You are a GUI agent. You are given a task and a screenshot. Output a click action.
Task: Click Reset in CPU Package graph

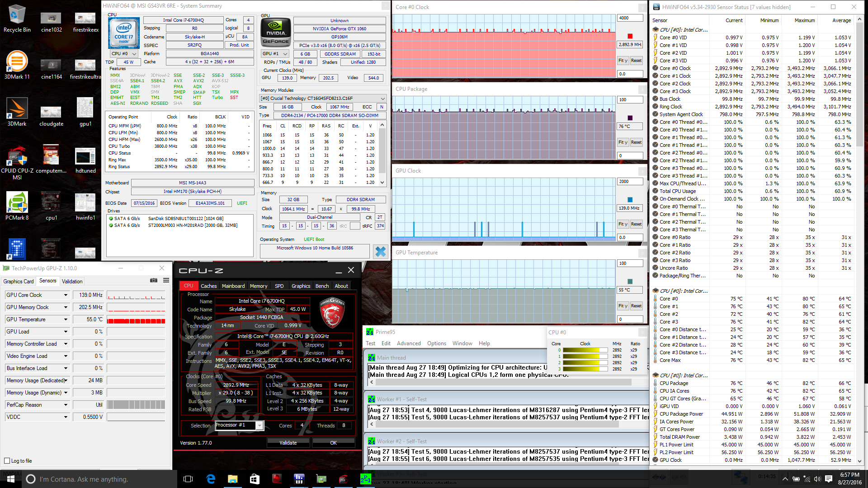coord(636,142)
